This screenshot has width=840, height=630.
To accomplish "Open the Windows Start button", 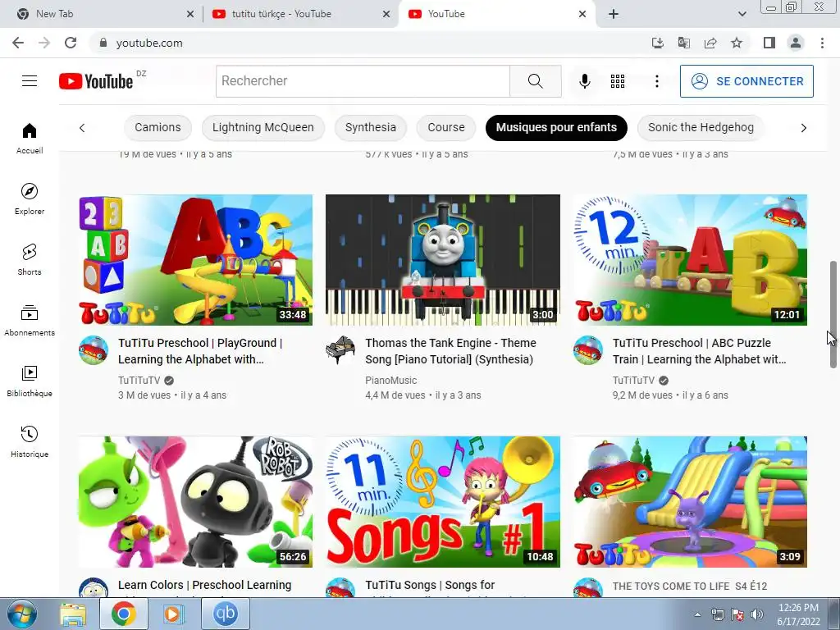I will [22, 614].
